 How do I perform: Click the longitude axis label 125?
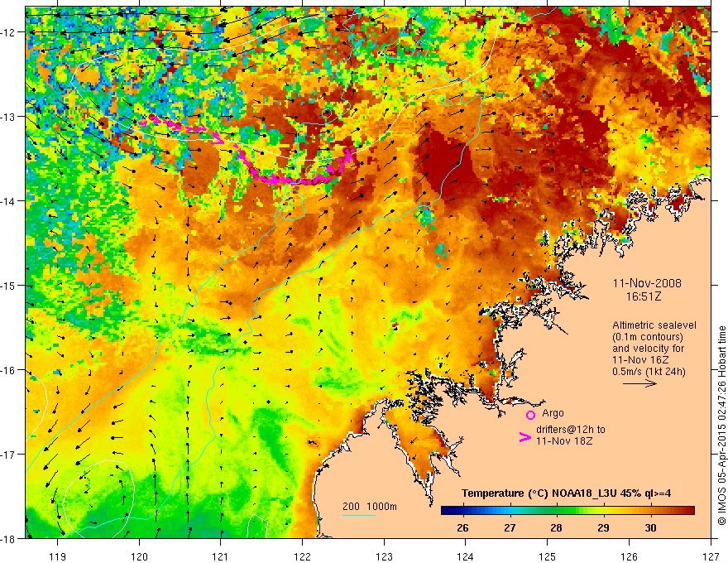click(548, 557)
